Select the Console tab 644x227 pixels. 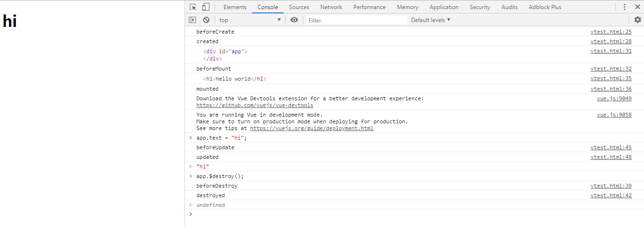click(267, 7)
